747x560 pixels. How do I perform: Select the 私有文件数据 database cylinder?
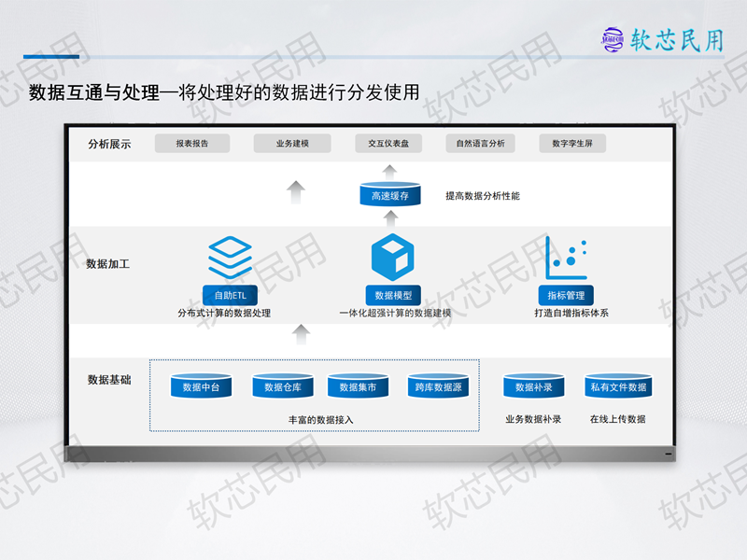point(618,386)
